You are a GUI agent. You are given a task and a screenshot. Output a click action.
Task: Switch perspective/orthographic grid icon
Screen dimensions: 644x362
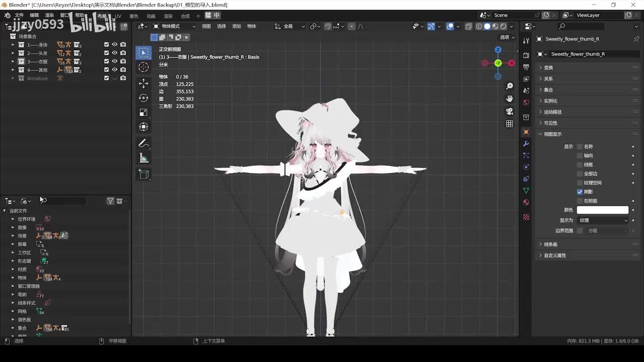point(509,124)
